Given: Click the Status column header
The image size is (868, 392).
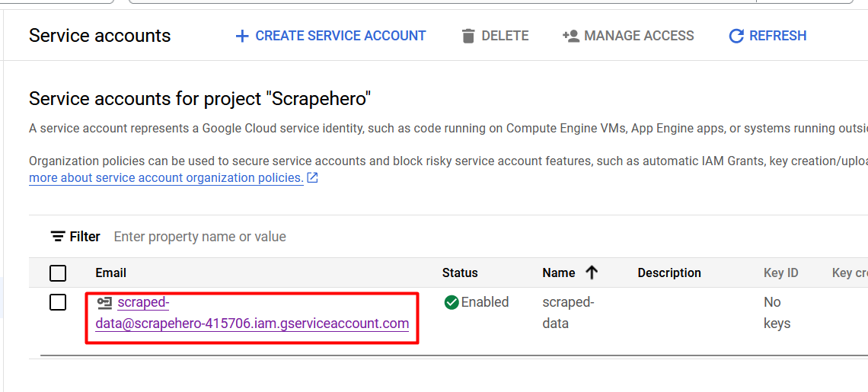Looking at the screenshot, I should click(x=460, y=272).
